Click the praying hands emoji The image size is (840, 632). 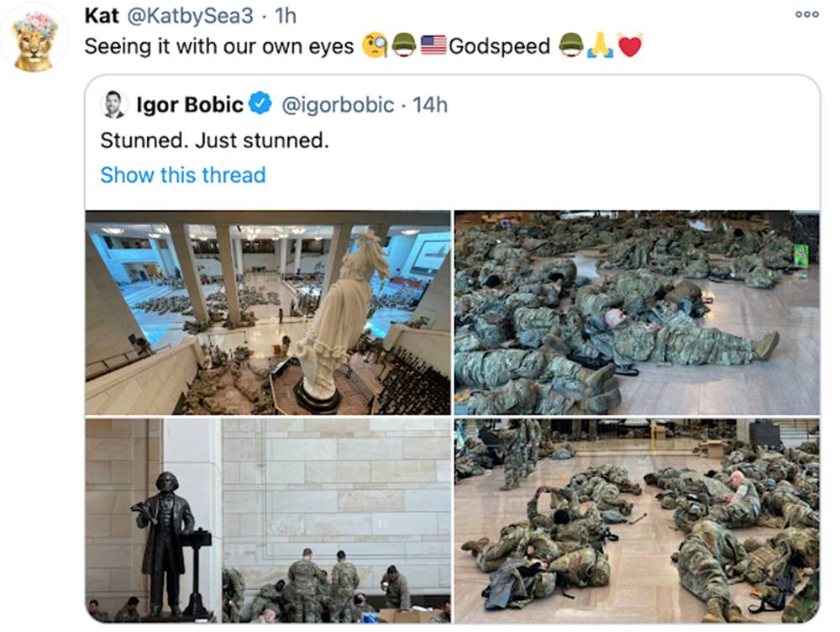pyautogui.click(x=600, y=45)
